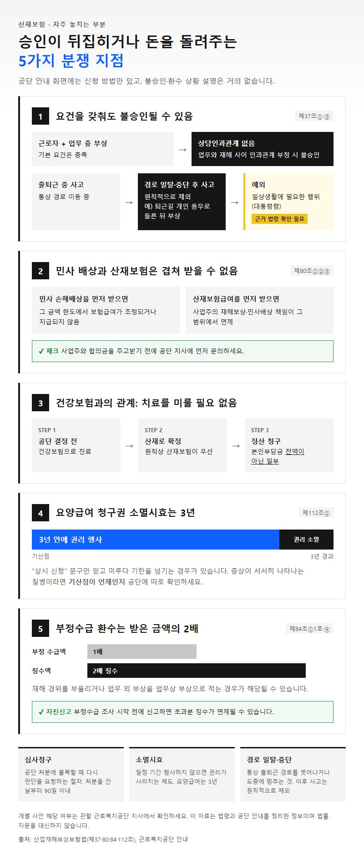The image size is (364, 868).
Task: Click the 제112조① law reference badge
Action: (x=316, y=513)
